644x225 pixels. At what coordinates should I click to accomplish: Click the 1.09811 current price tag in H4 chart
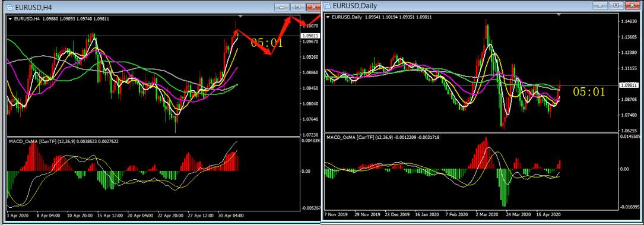[311, 36]
